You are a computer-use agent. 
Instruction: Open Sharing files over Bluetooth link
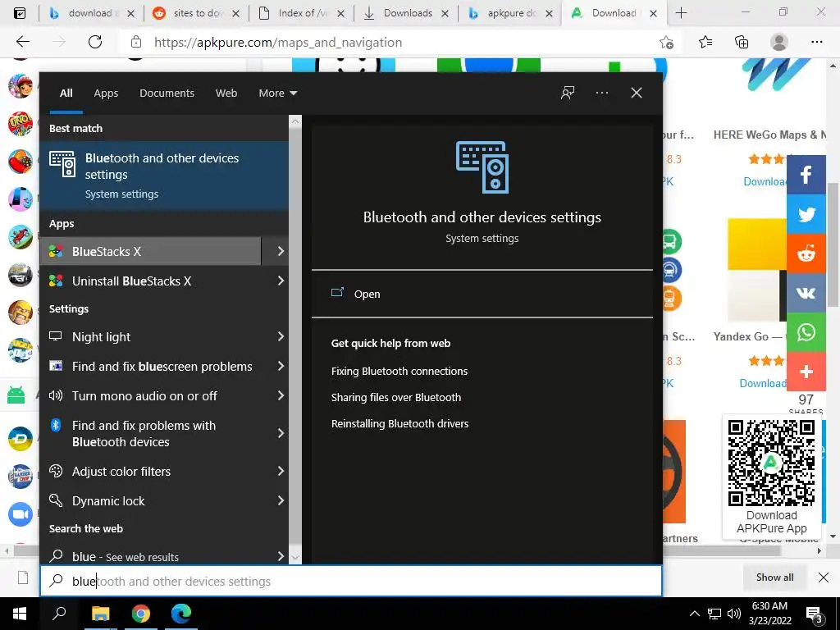pos(396,398)
